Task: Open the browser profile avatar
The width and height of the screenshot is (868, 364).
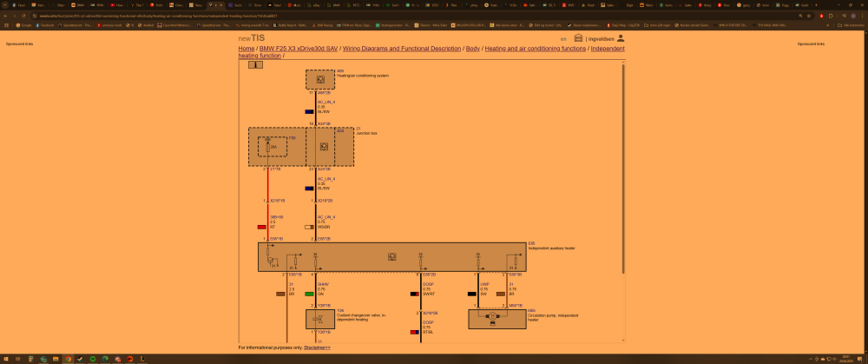Action: pos(853,16)
